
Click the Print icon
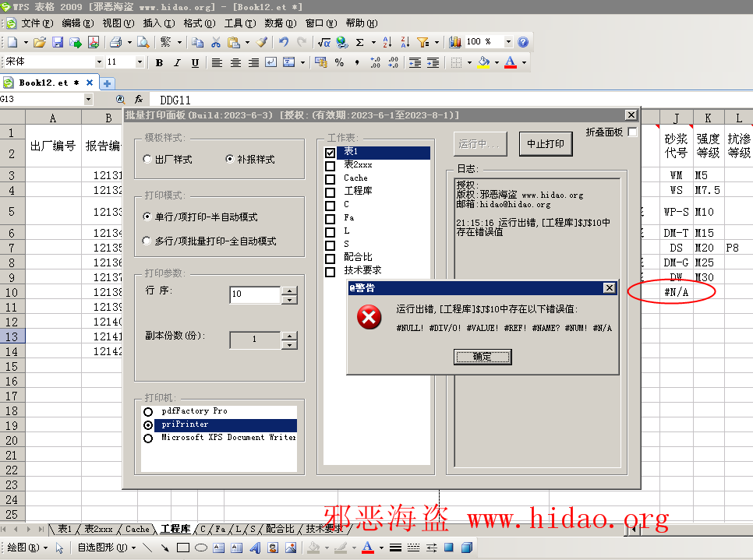click(x=115, y=42)
